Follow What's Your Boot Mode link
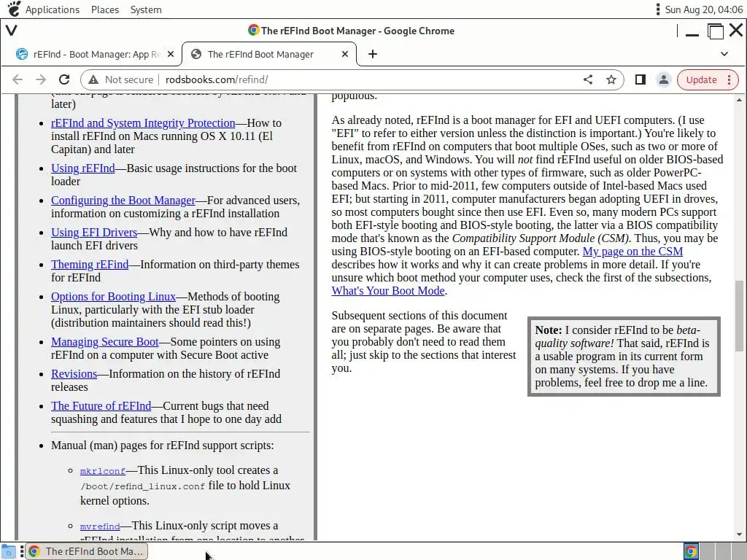Screen dimensions: 747x560 click(x=388, y=290)
